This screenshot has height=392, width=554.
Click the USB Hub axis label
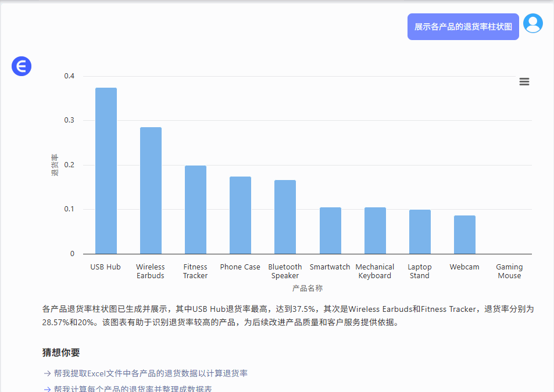pos(105,267)
